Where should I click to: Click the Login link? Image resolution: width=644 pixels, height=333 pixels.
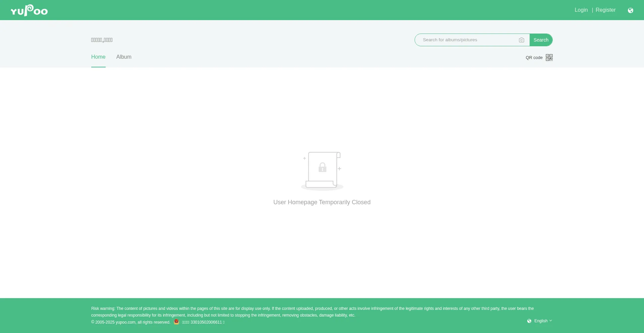581,10
